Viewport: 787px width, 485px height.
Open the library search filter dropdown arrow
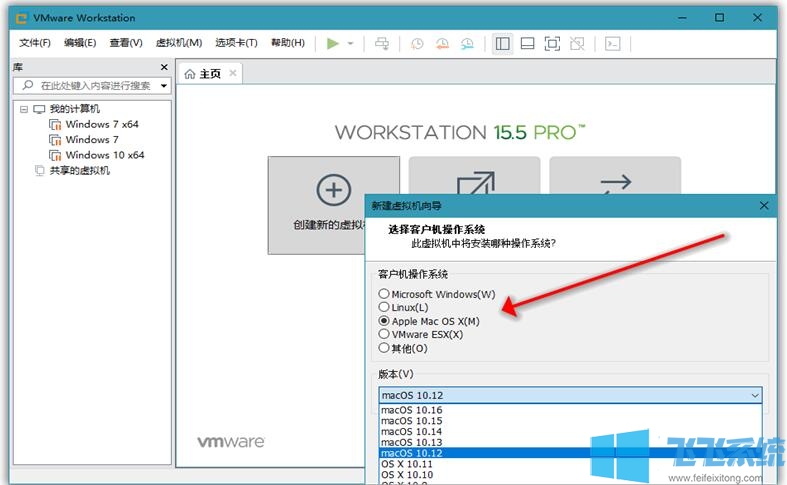(x=164, y=86)
